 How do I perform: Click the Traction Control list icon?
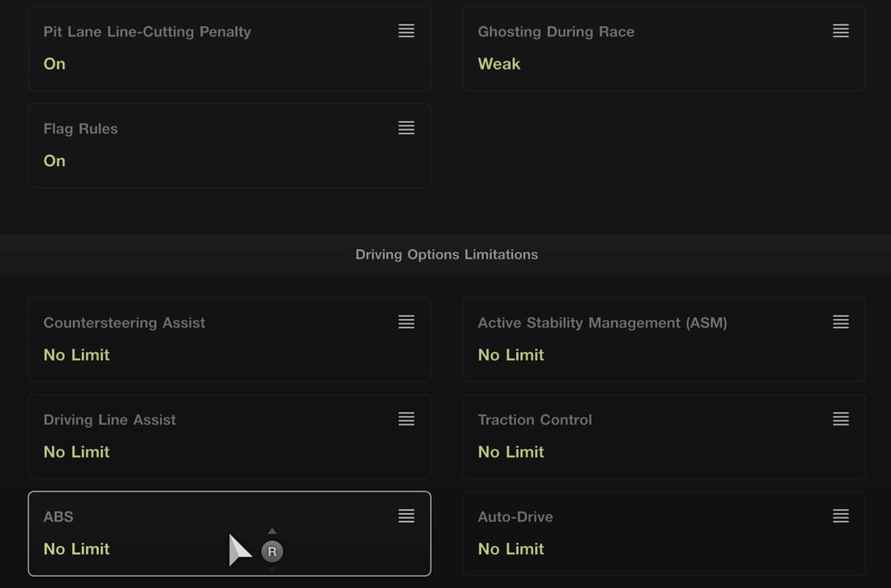[x=841, y=419]
